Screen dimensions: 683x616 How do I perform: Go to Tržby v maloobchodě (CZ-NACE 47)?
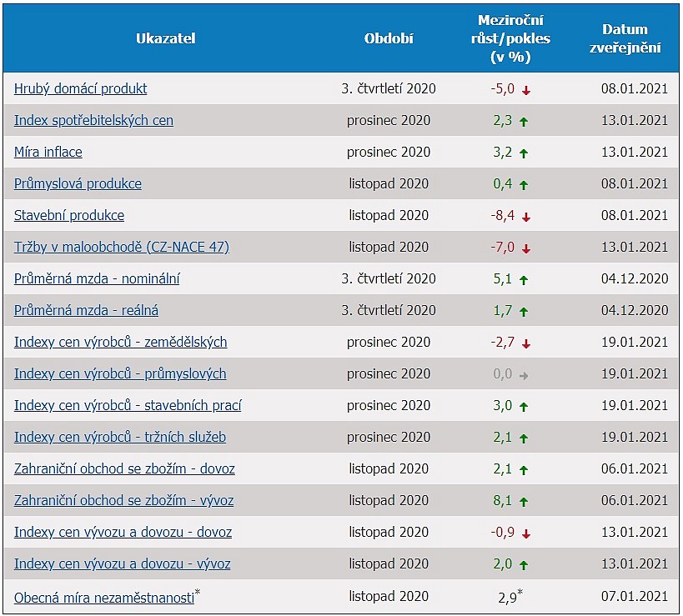click(121, 247)
